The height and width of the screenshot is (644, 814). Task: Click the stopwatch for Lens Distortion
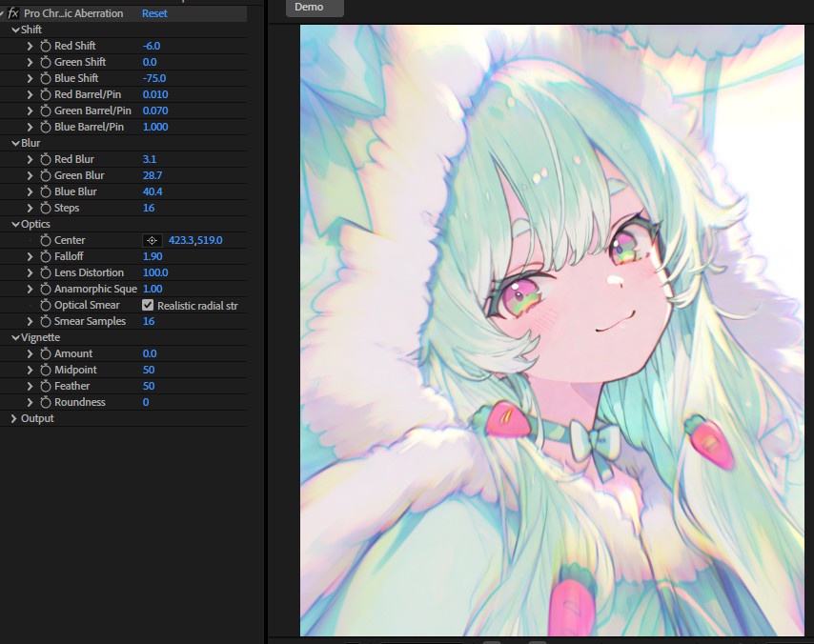(x=44, y=272)
